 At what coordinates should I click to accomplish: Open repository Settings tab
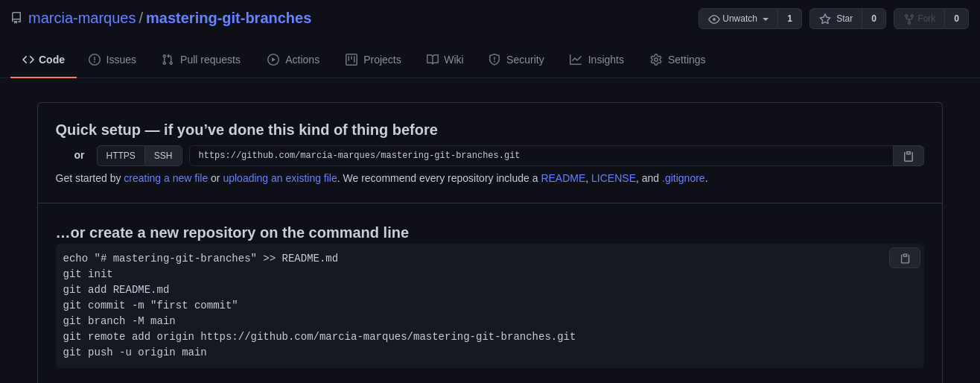point(678,60)
